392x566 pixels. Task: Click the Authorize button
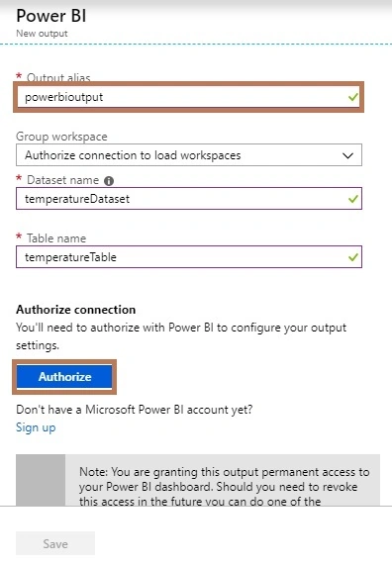tap(64, 376)
